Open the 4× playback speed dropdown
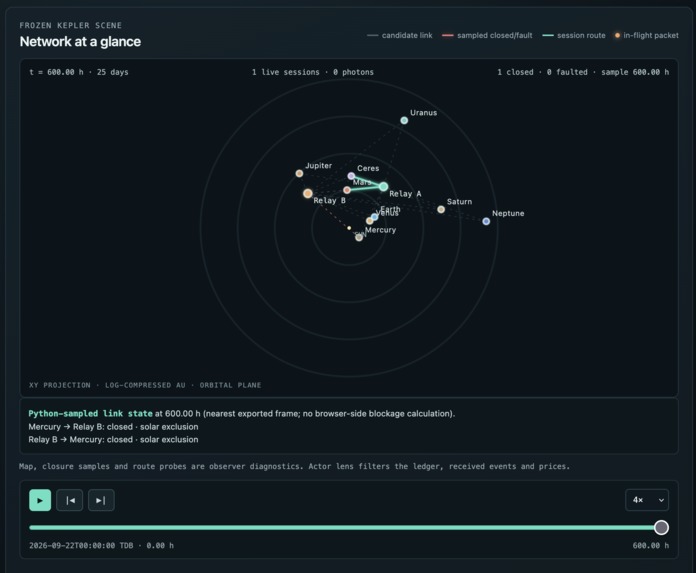Image resolution: width=696 pixels, height=573 pixels. [x=647, y=500]
